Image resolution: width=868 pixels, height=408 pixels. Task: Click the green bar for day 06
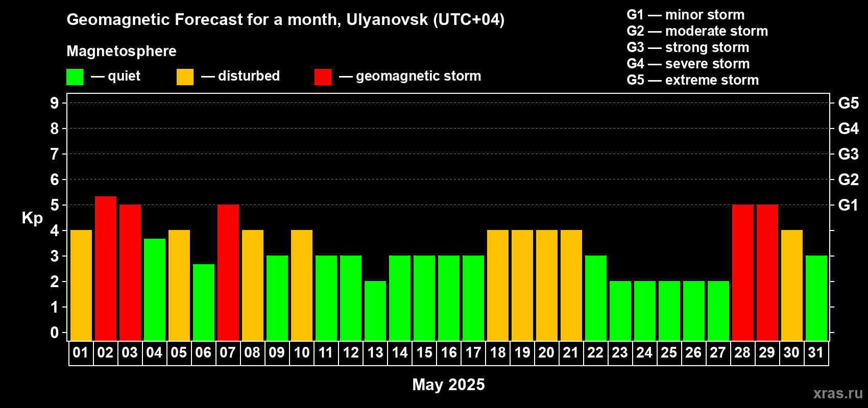(204, 302)
